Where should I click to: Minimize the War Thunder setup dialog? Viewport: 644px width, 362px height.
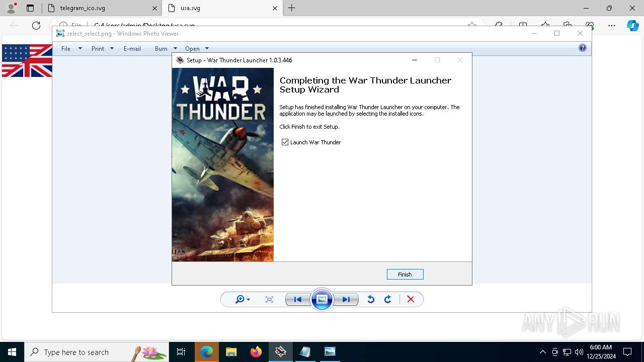pos(415,60)
